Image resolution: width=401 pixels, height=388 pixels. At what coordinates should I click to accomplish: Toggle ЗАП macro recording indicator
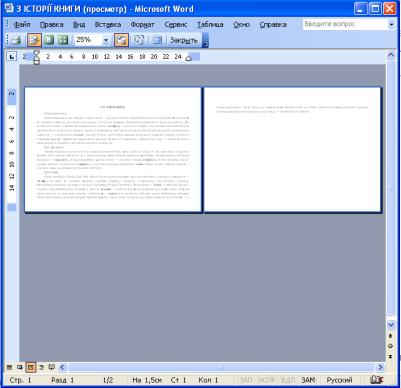coord(246,380)
